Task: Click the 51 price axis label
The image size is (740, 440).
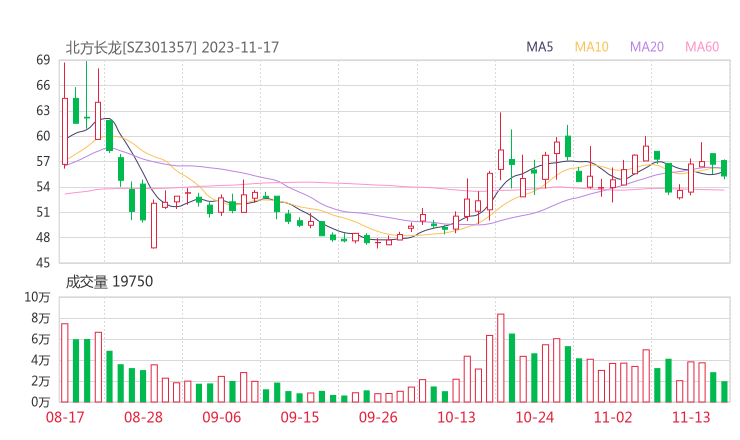Action: pyautogui.click(x=43, y=212)
